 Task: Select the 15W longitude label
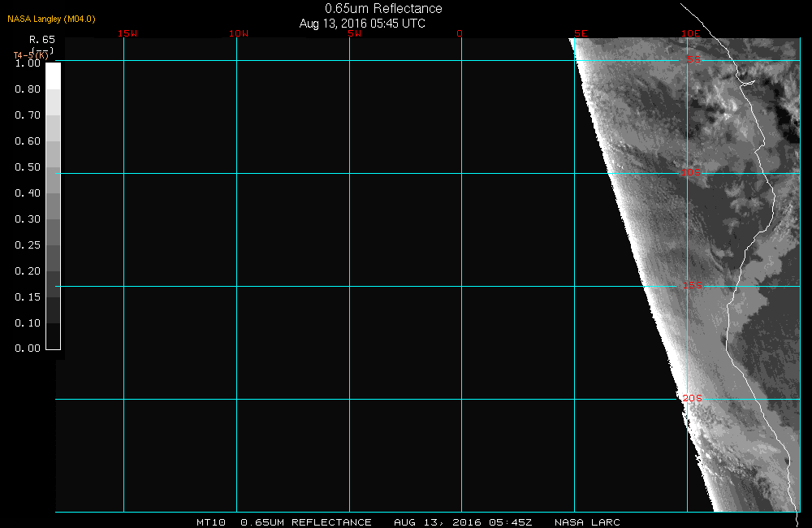[127, 33]
